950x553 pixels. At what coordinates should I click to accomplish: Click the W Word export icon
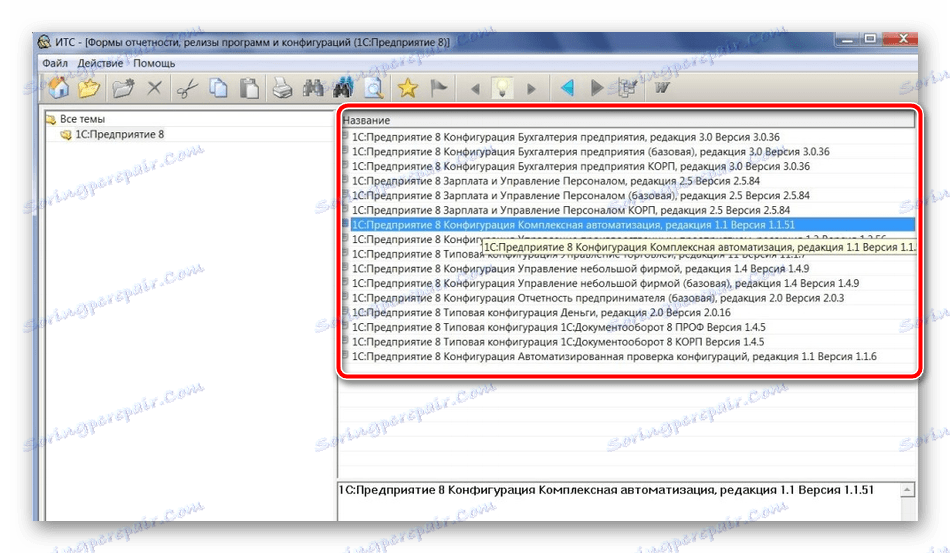[x=662, y=88]
